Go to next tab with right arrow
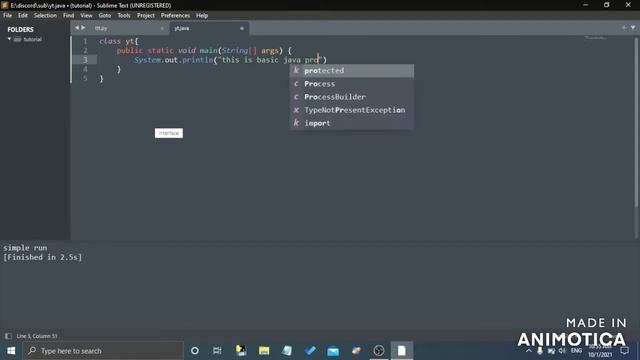The height and width of the screenshot is (360, 640). tap(83, 28)
